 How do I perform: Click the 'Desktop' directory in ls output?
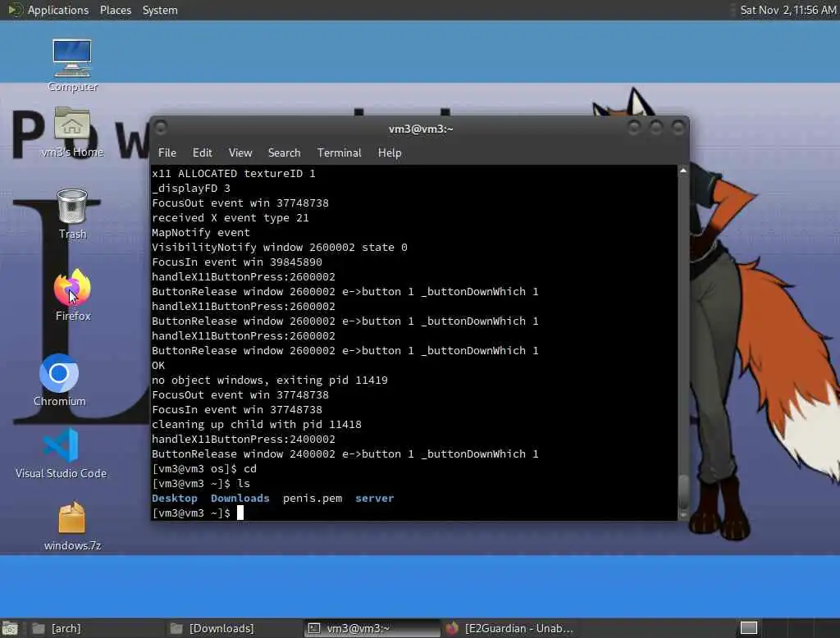pos(175,499)
